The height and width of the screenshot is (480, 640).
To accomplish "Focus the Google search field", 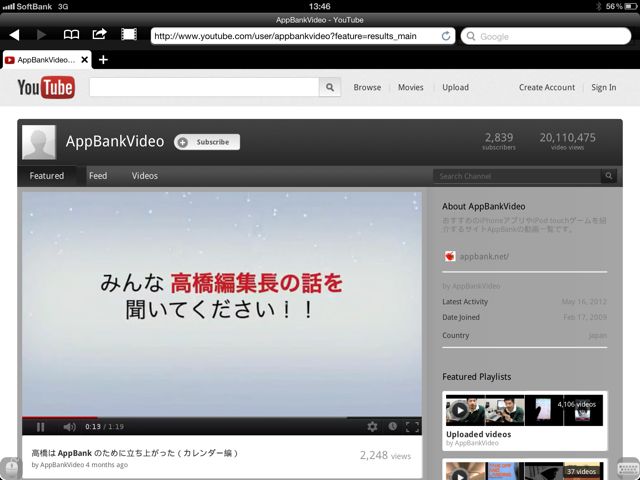I will 546,36.
